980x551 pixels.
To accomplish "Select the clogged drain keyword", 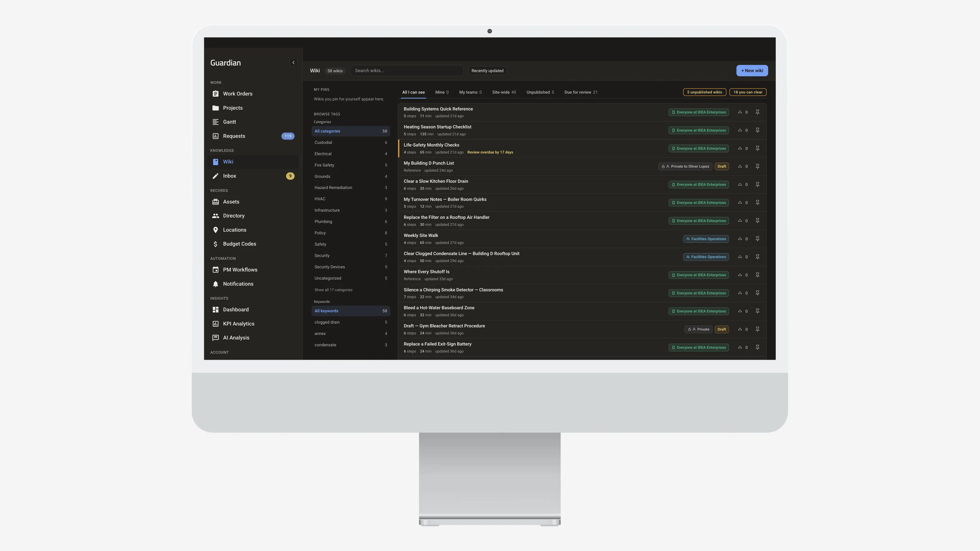I will pos(350,322).
